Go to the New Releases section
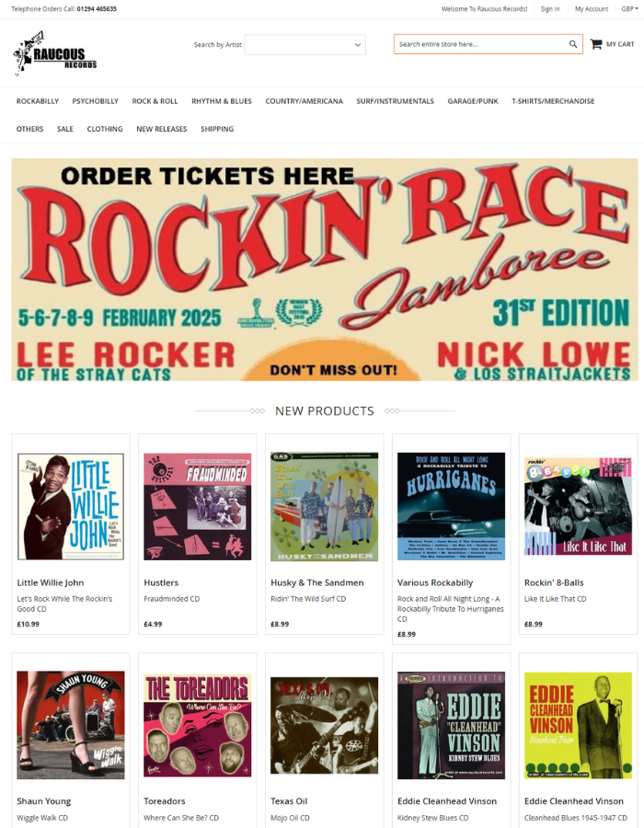 [x=162, y=129]
